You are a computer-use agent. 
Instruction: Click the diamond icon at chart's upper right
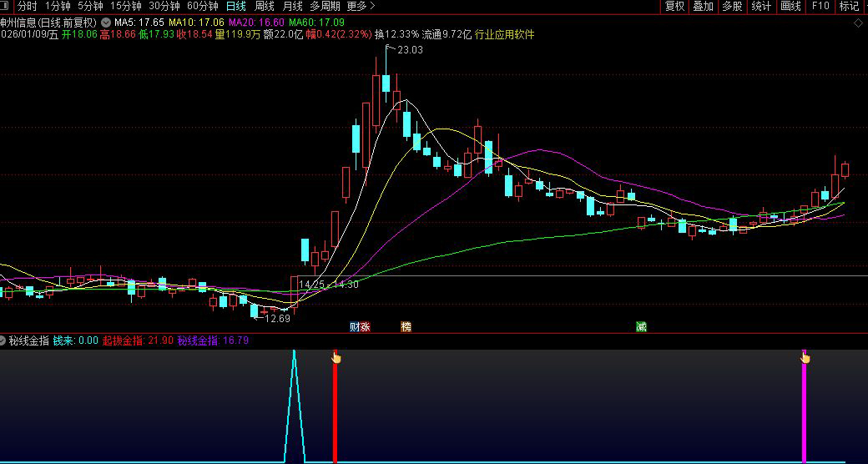[858, 23]
